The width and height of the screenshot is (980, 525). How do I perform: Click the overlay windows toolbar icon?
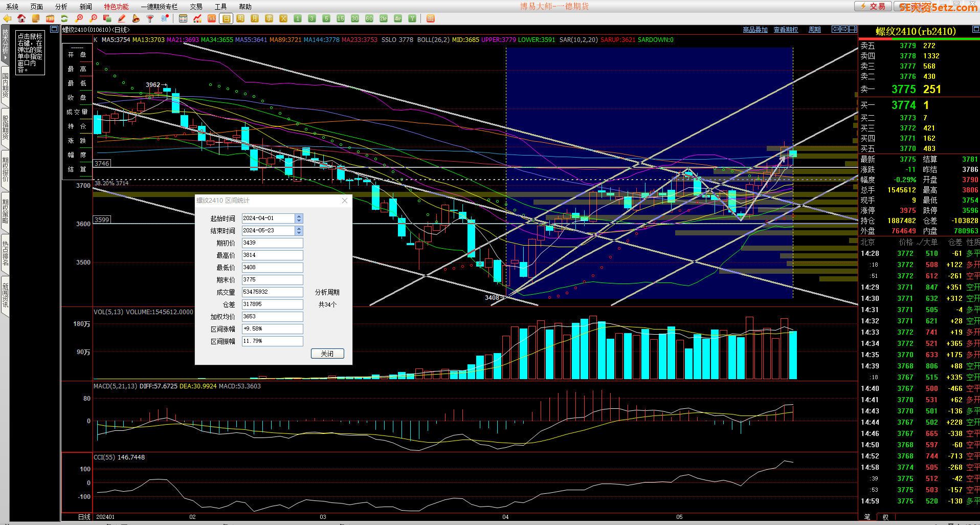pyautogui.click(x=107, y=18)
